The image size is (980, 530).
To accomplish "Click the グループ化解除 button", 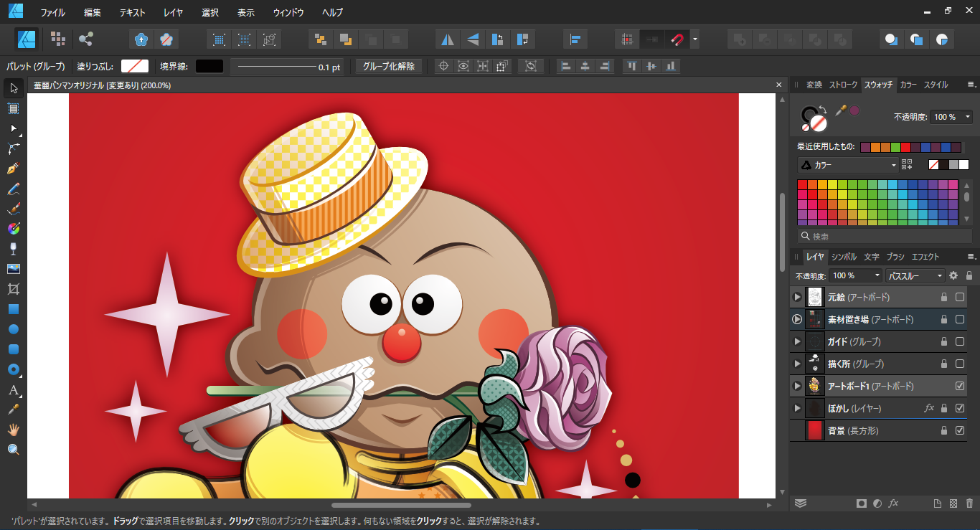I will coord(388,66).
